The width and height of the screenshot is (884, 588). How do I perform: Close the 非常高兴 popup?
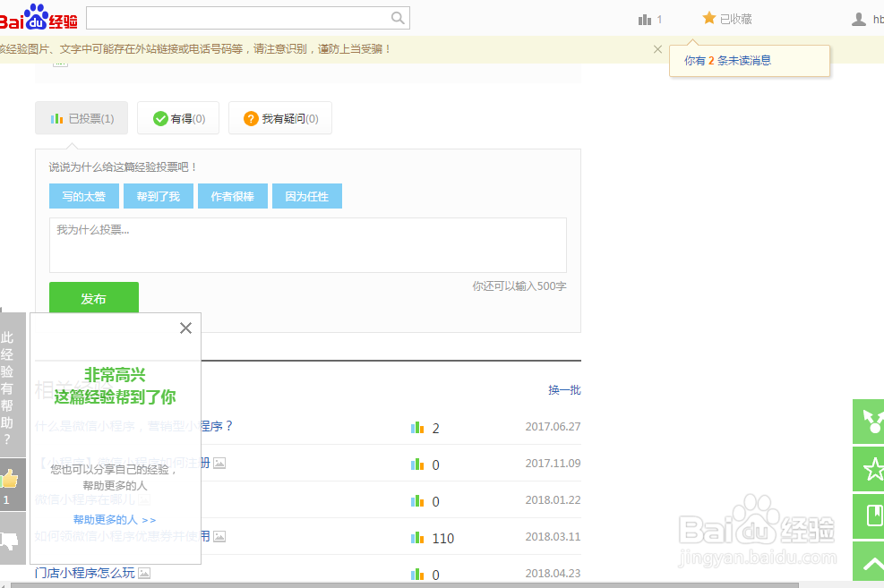[x=185, y=328]
